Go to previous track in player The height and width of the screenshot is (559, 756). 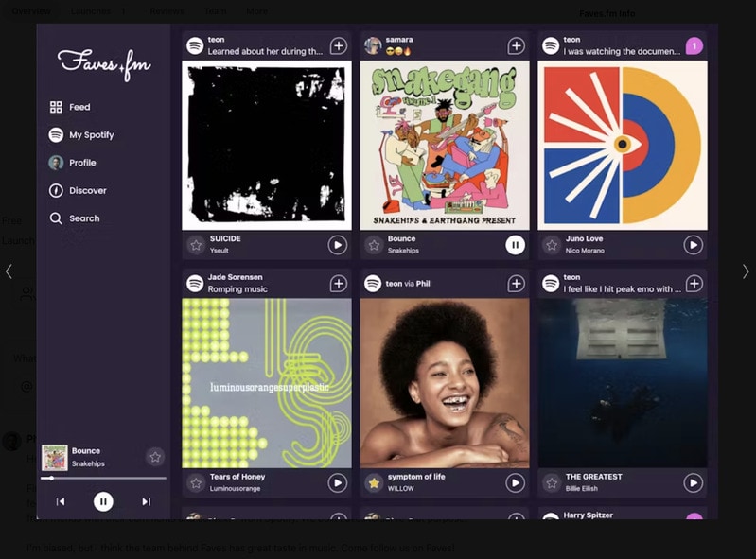pyautogui.click(x=61, y=502)
